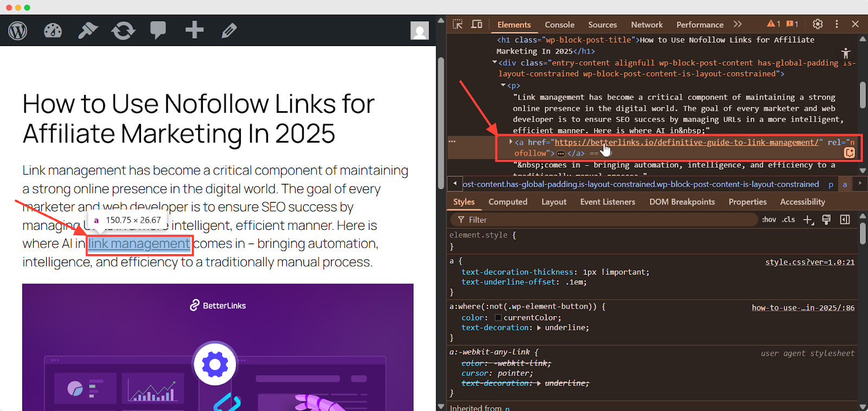
Task: Click the paintbrush rendering emulation icon
Action: [x=826, y=220]
